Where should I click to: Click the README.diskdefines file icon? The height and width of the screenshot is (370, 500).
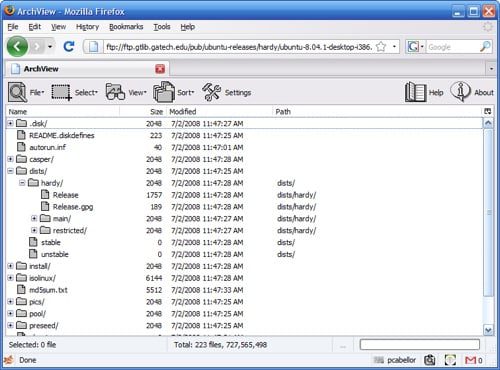coord(21,135)
